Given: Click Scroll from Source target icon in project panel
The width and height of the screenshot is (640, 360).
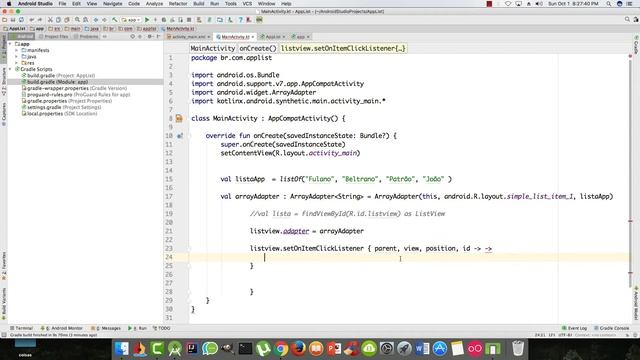Looking at the screenshot, I should tap(132, 37).
